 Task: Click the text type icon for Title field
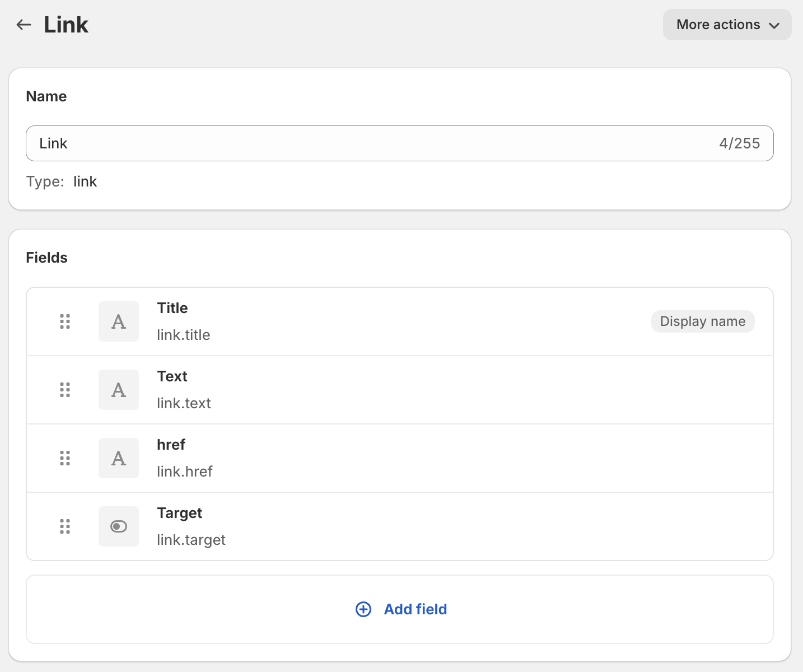(x=118, y=321)
